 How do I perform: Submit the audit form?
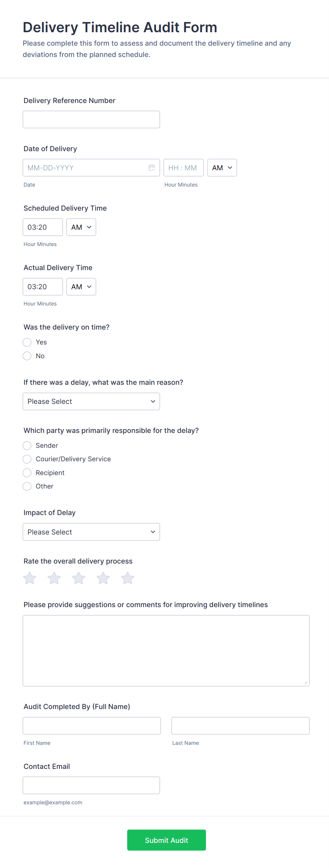pyautogui.click(x=166, y=840)
